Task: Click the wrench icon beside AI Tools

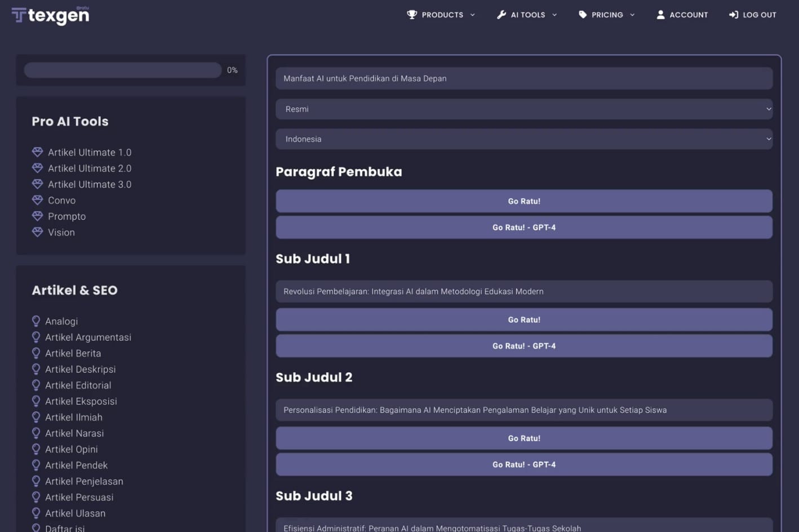Action: (x=501, y=15)
